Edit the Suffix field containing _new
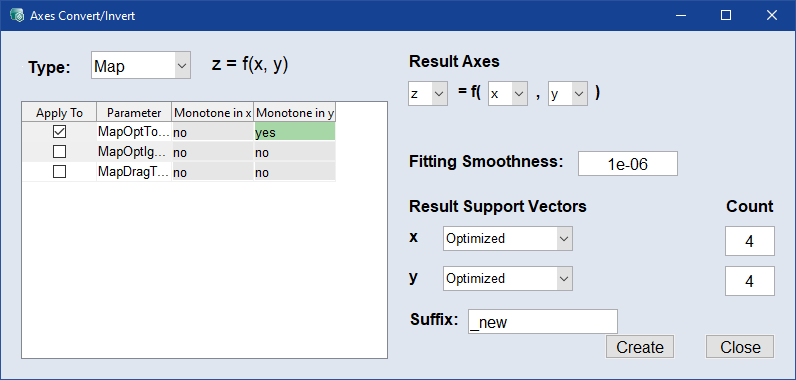Image resolution: width=796 pixels, height=380 pixels. point(543,322)
